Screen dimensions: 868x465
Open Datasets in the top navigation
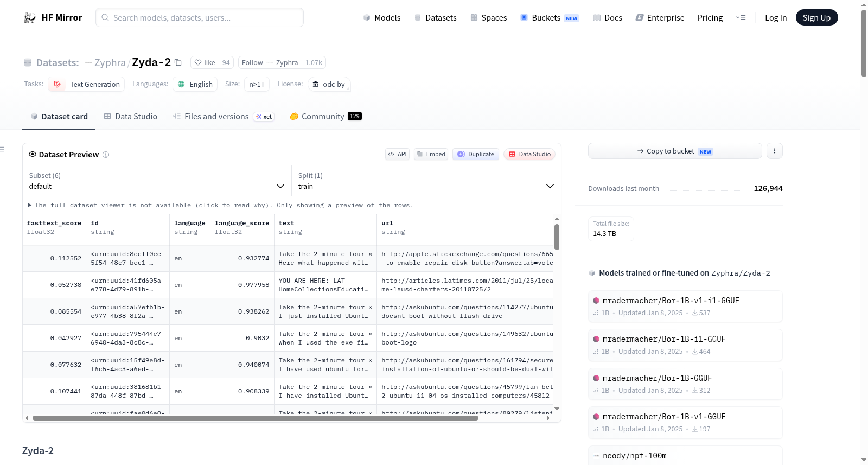point(435,17)
